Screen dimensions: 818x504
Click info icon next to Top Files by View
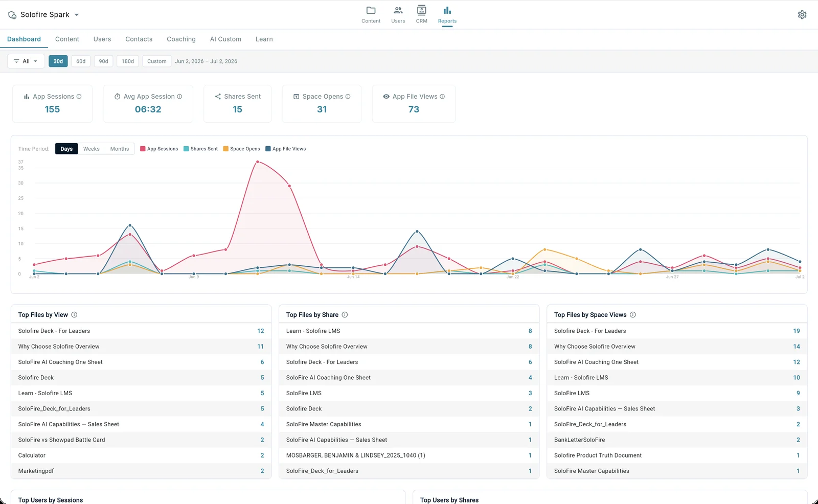point(74,315)
